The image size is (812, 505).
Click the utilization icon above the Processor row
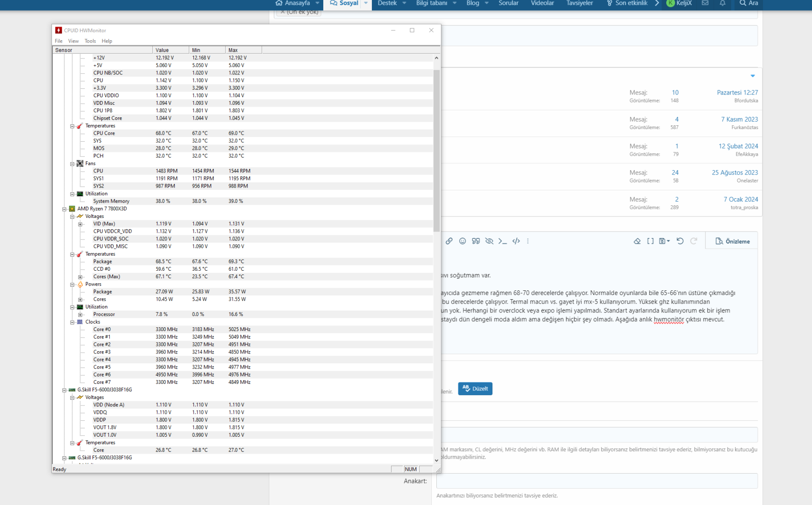click(x=80, y=307)
